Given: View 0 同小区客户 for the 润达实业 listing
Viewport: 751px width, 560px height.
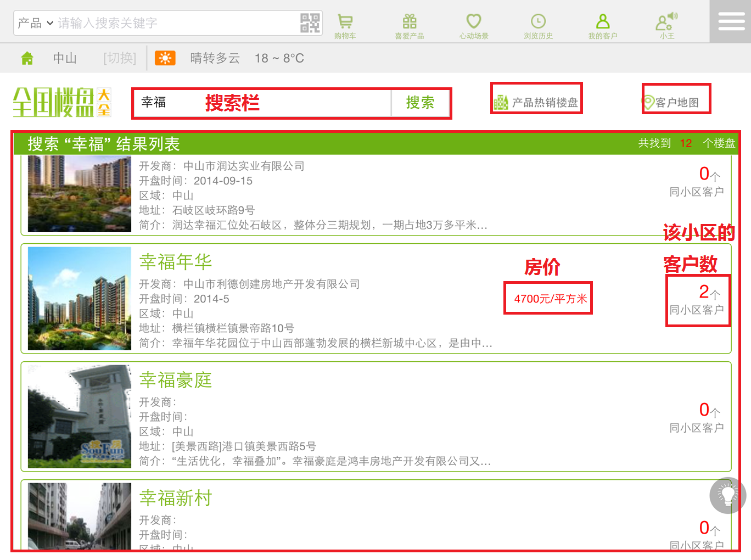Looking at the screenshot, I should (697, 181).
